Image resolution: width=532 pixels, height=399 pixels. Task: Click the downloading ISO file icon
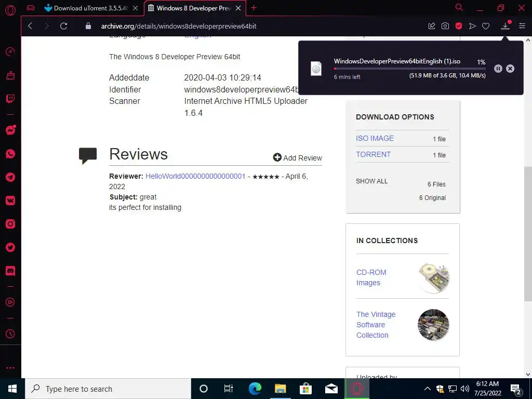(316, 69)
